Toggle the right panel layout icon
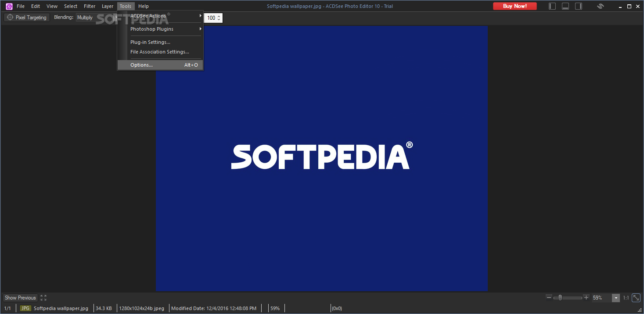The width and height of the screenshot is (644, 314). point(579,6)
